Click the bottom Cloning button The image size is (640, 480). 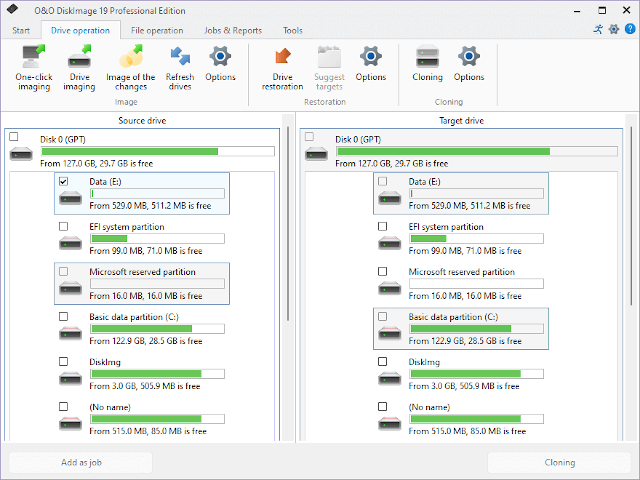click(560, 462)
